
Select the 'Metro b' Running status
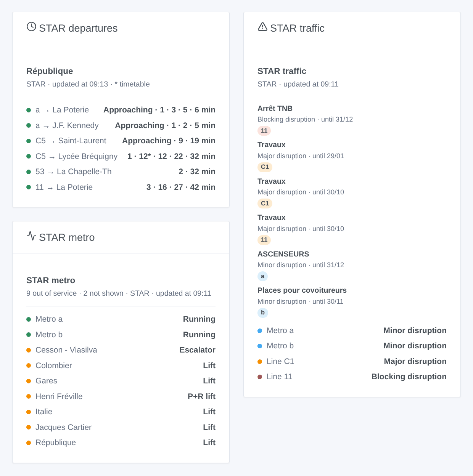[x=199, y=335]
